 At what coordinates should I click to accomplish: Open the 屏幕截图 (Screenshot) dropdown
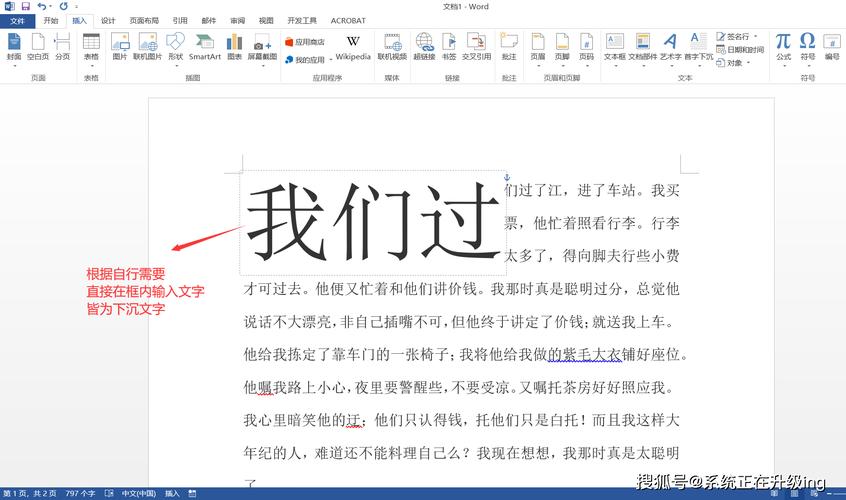point(262,49)
